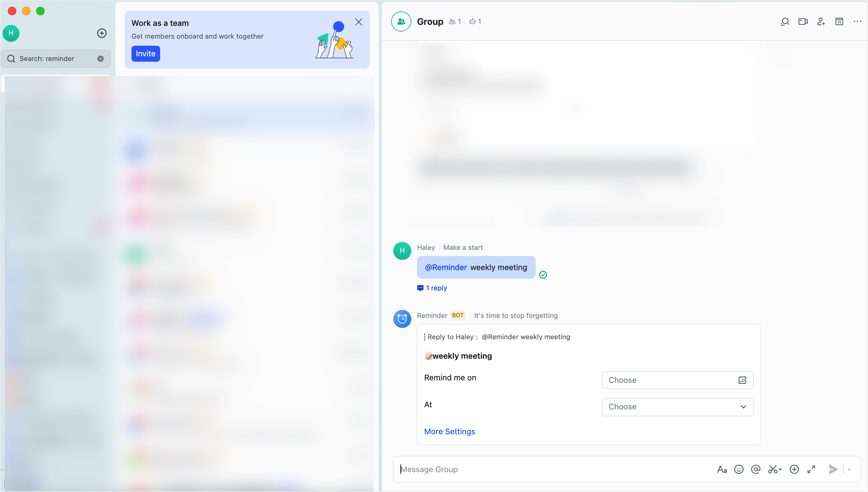Open the 'At' time Choose dropdown
This screenshot has height=492, width=868.
(x=677, y=407)
